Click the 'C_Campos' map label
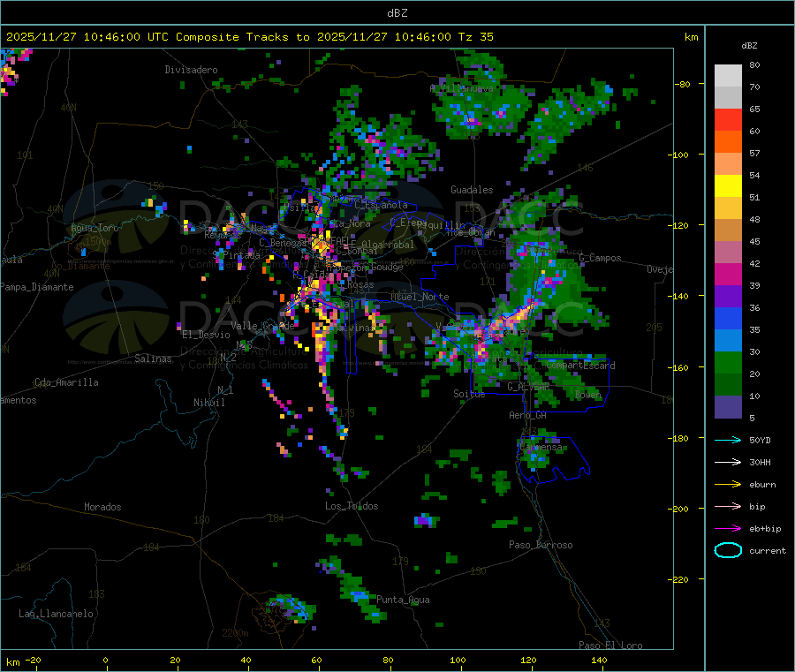The width and height of the screenshot is (795, 672). [600, 258]
